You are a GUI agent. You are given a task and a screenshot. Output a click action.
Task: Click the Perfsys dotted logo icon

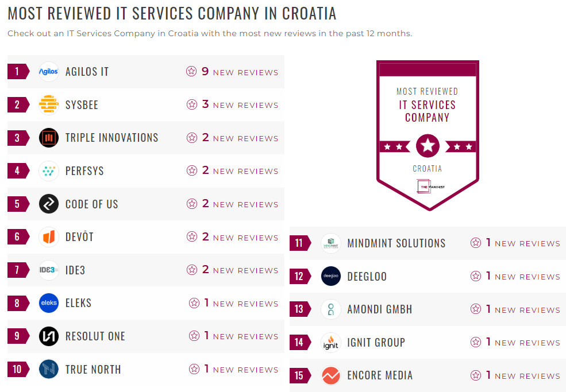(x=49, y=170)
